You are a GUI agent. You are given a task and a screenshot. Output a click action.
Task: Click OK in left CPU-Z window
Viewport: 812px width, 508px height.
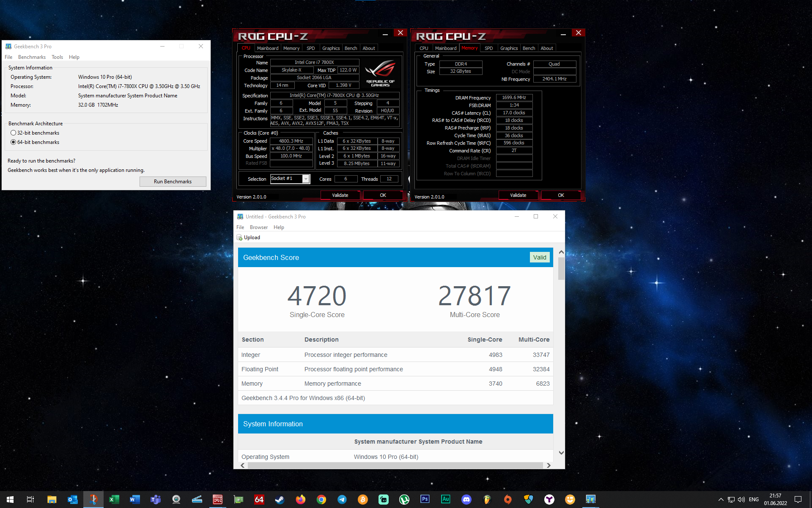(x=383, y=195)
